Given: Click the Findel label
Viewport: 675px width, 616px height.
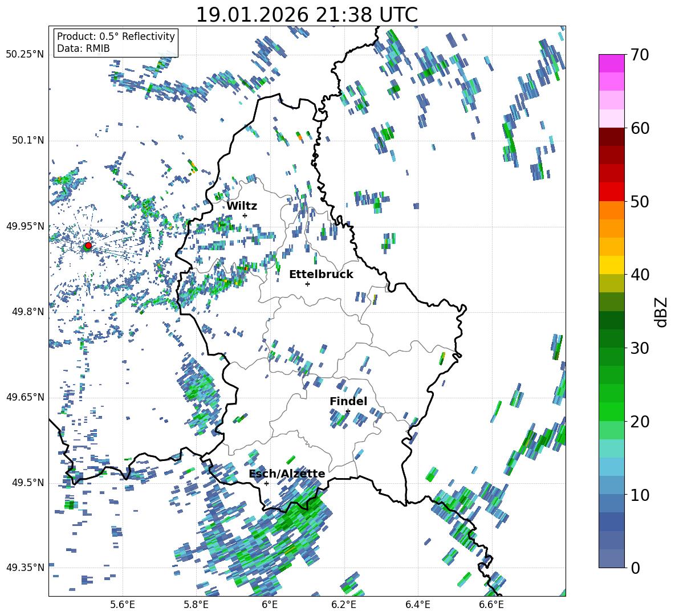Looking at the screenshot, I should tap(348, 401).
